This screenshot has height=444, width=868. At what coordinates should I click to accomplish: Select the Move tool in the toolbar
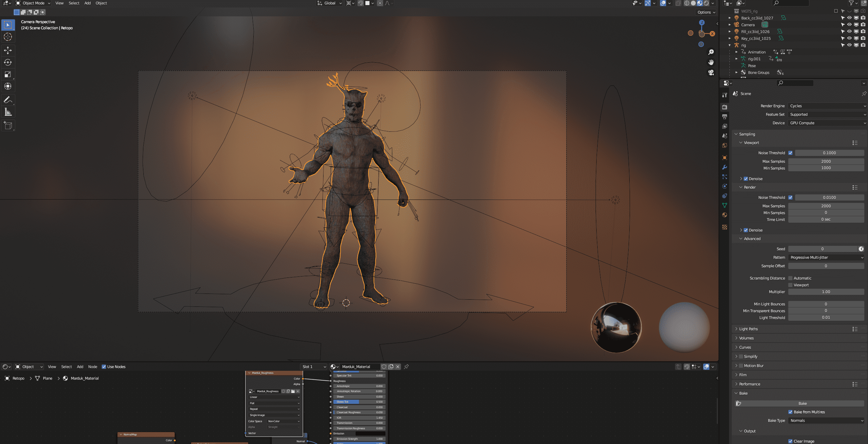pos(8,50)
